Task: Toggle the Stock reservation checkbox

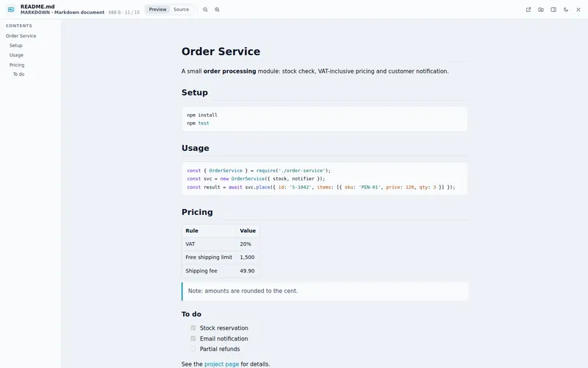Action: click(x=193, y=328)
